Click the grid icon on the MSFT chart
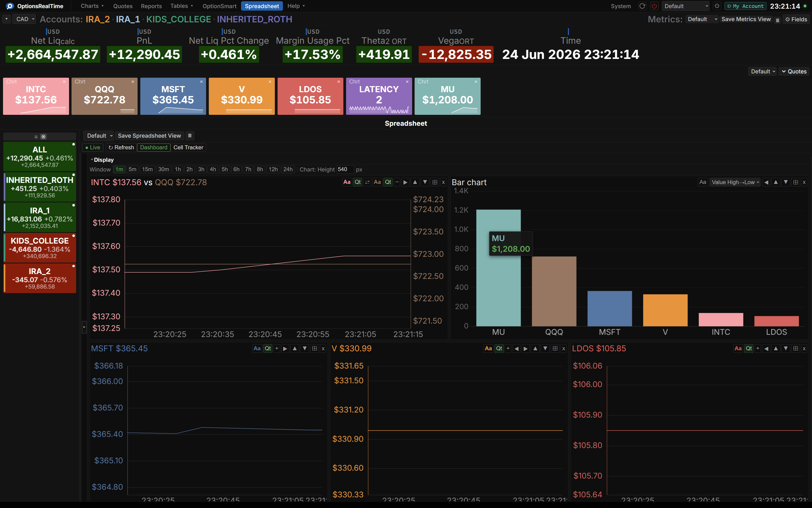 [x=314, y=348]
